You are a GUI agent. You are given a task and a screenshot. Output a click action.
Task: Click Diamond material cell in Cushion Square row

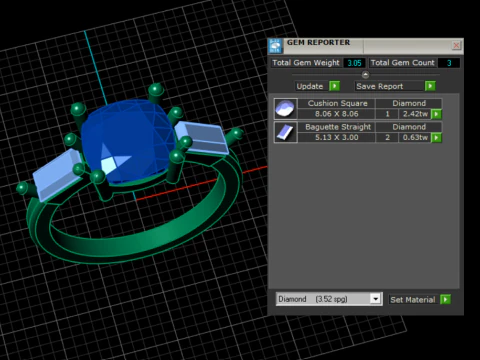click(409, 103)
